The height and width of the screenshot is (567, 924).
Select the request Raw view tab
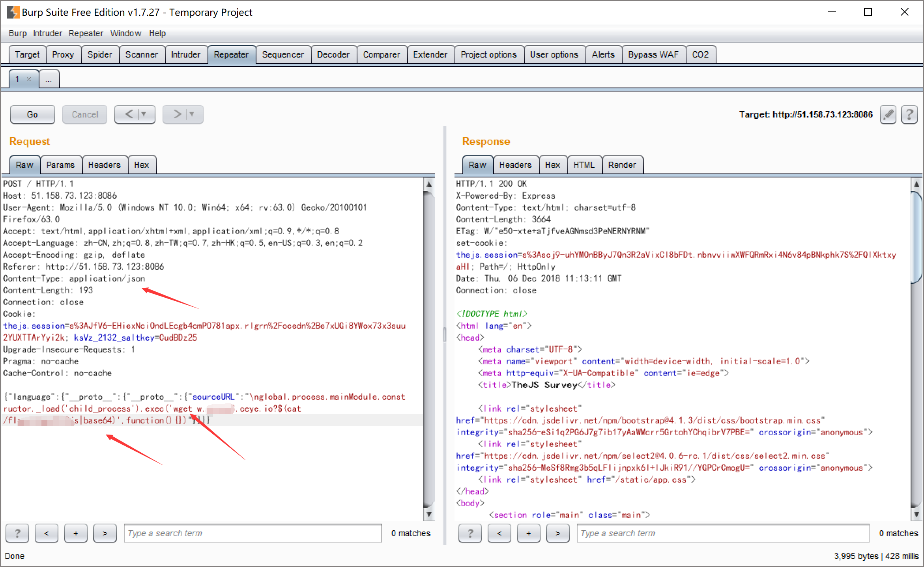(24, 165)
